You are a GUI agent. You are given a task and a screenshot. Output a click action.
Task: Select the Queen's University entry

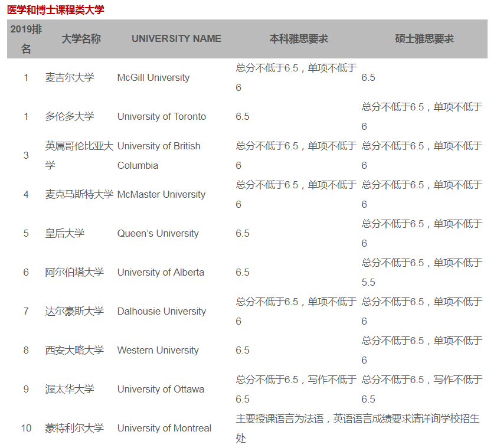[x=158, y=234]
